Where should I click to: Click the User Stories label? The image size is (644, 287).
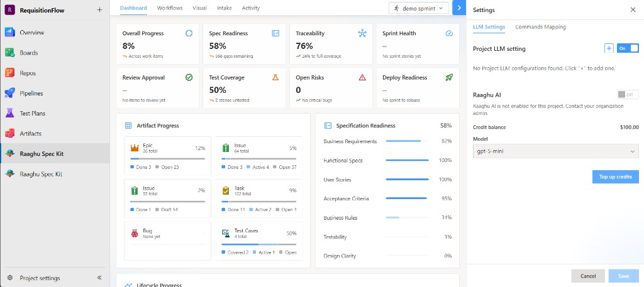(x=337, y=179)
